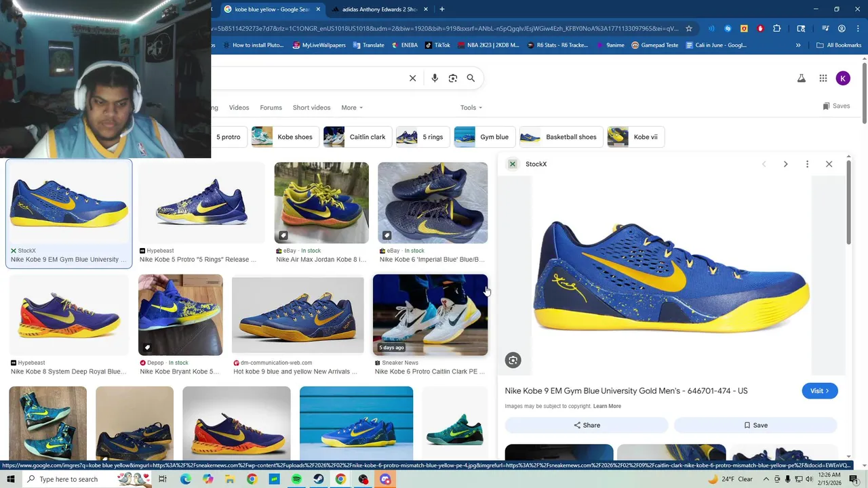868x488 pixels.
Task: Start voice search with the microphone icon
Action: pos(435,78)
